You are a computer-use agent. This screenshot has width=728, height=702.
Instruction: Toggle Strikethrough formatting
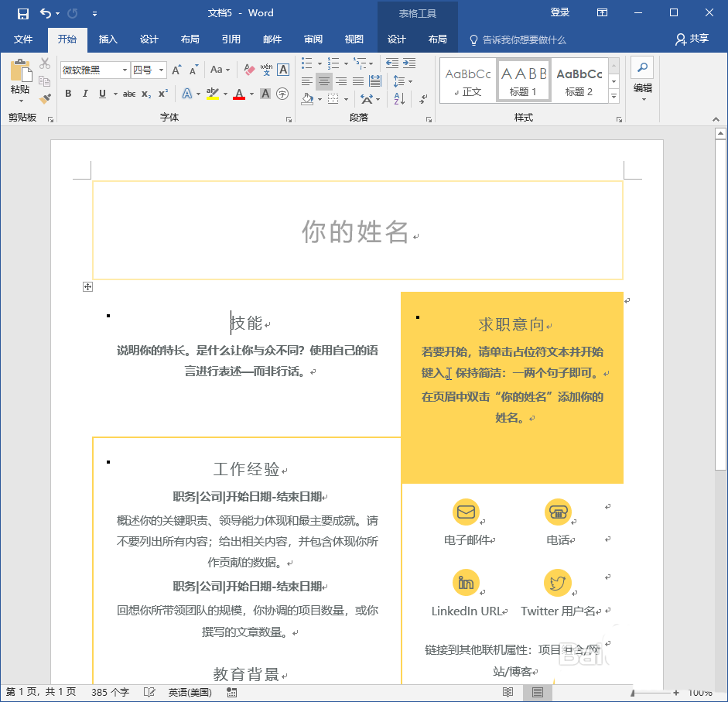tap(128, 94)
